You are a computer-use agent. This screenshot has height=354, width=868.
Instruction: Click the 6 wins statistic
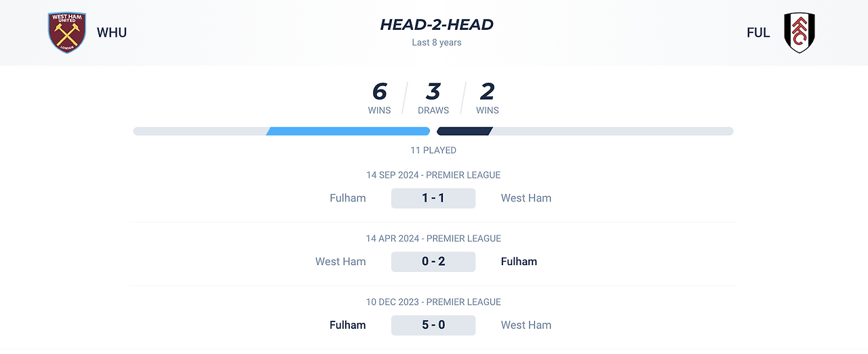379,98
